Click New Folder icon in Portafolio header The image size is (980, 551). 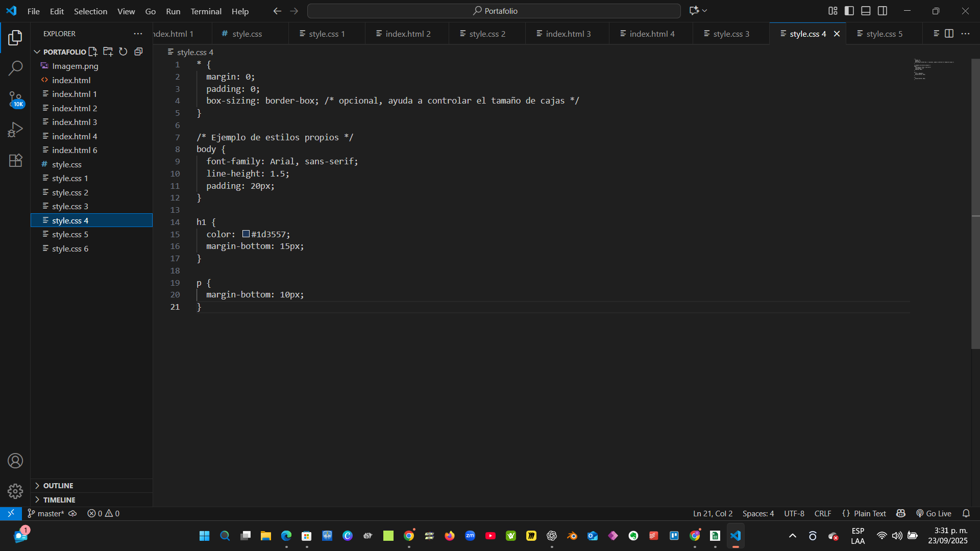108,52
